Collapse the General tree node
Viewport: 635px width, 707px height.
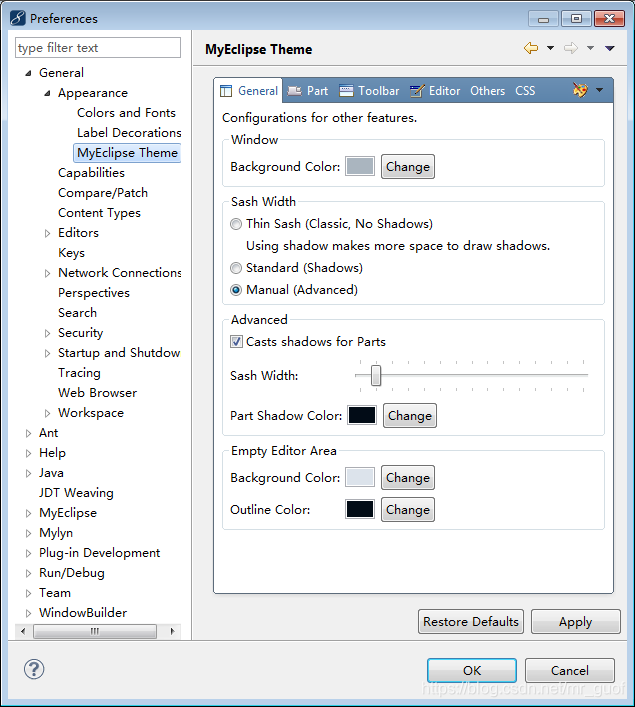tap(28, 73)
